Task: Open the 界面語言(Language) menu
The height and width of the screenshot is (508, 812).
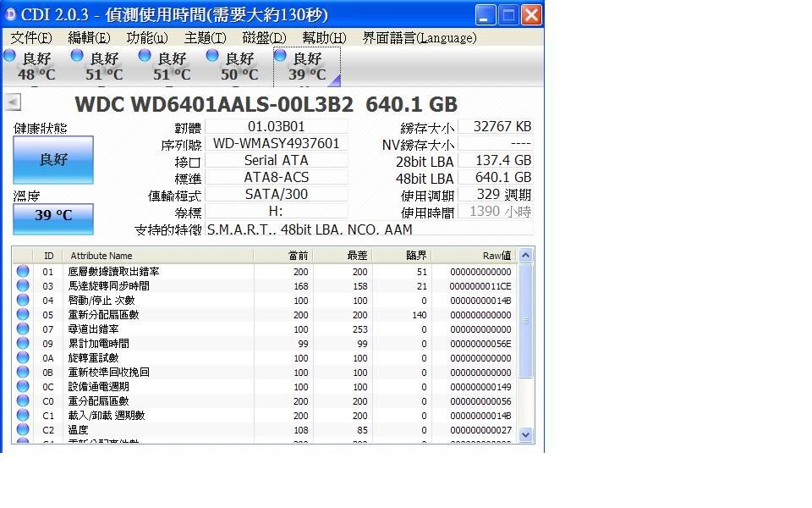Action: (420, 38)
